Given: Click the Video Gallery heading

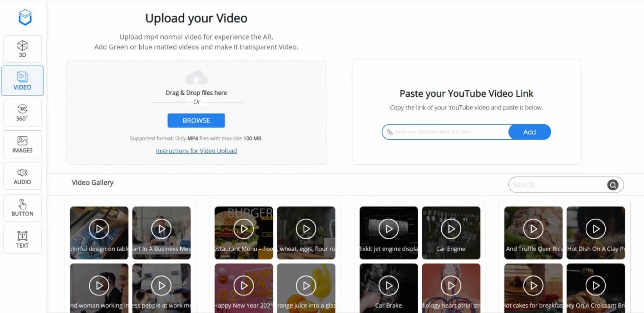Looking at the screenshot, I should click(93, 183).
